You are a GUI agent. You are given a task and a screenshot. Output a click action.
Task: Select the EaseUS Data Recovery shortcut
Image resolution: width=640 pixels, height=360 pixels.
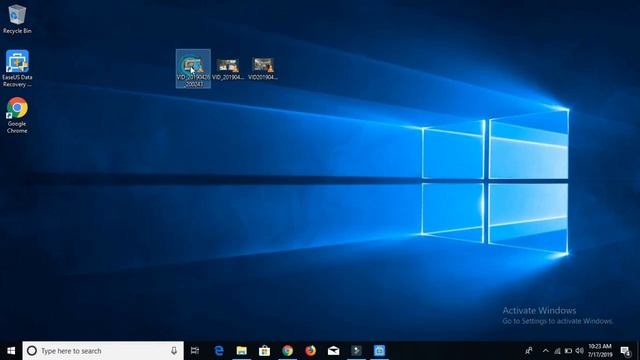17,68
